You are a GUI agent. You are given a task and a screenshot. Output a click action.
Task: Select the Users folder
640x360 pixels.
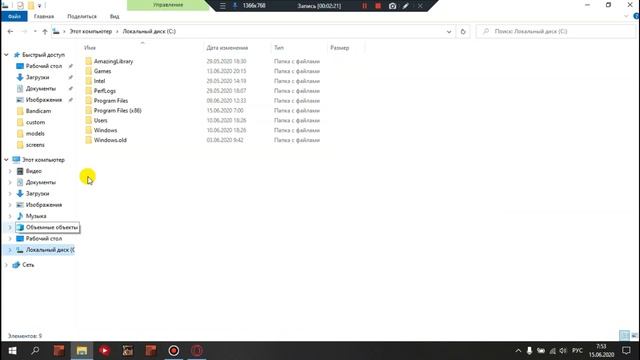pos(100,120)
